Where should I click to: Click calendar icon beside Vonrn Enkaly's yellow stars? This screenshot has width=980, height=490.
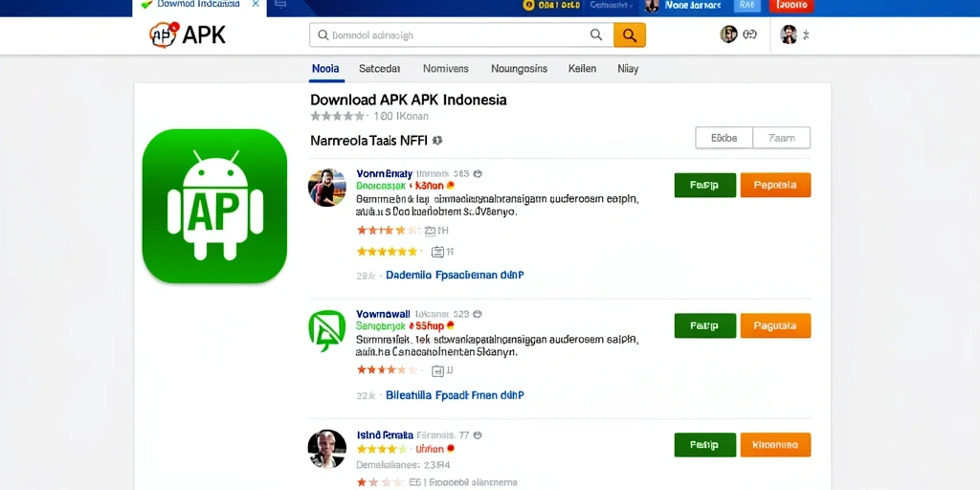(437, 252)
